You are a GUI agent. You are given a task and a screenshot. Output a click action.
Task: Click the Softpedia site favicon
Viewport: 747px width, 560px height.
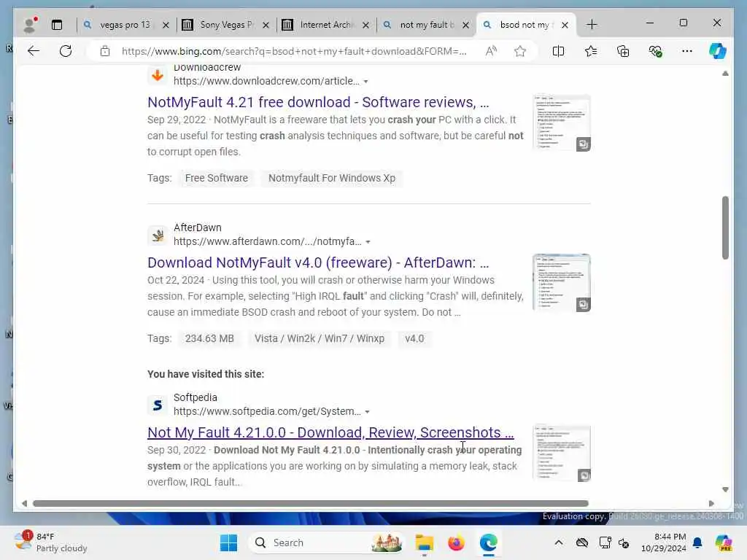tap(158, 405)
